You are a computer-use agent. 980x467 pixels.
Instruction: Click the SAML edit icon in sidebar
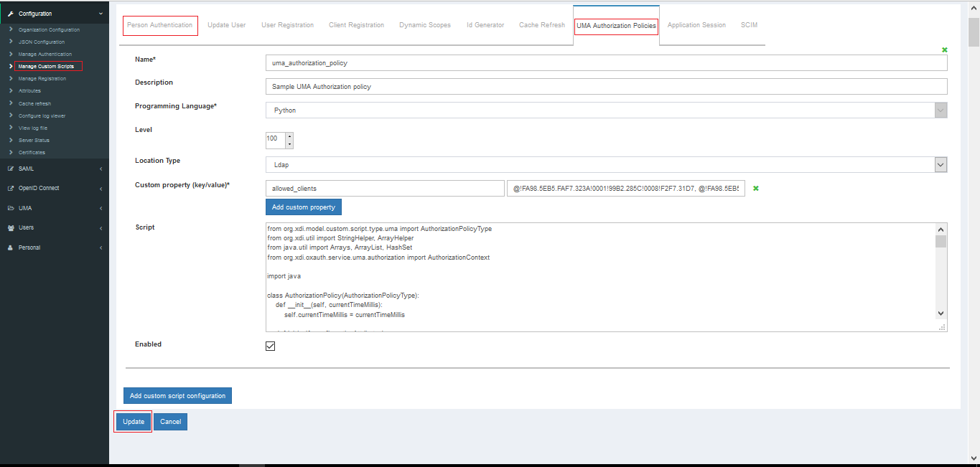tap(11, 169)
